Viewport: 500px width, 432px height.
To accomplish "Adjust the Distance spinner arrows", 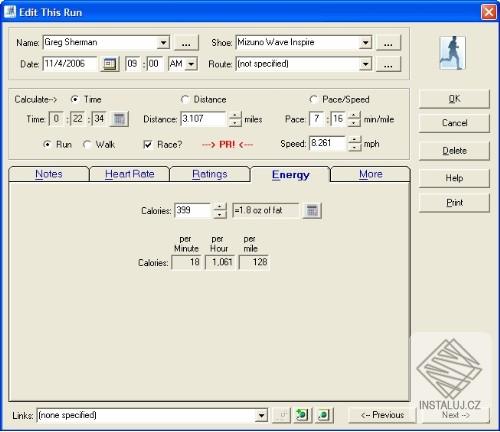I will 235,119.
